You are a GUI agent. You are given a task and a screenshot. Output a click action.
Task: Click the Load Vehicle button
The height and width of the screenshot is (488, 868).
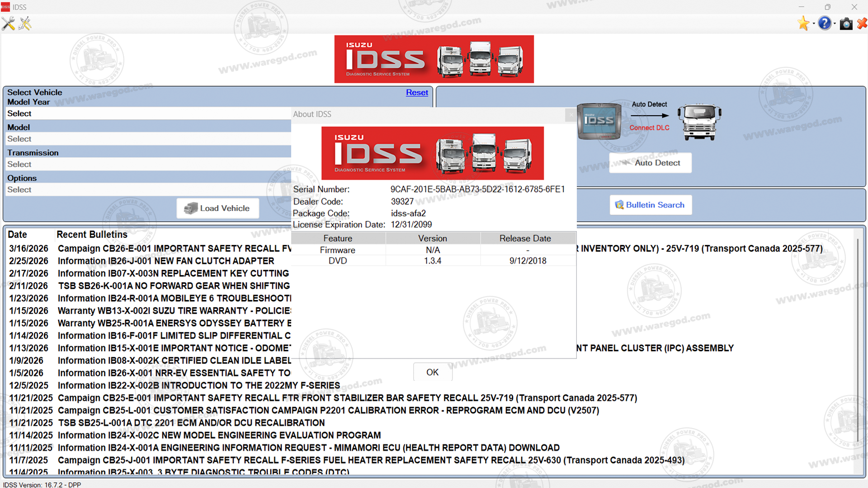(218, 208)
